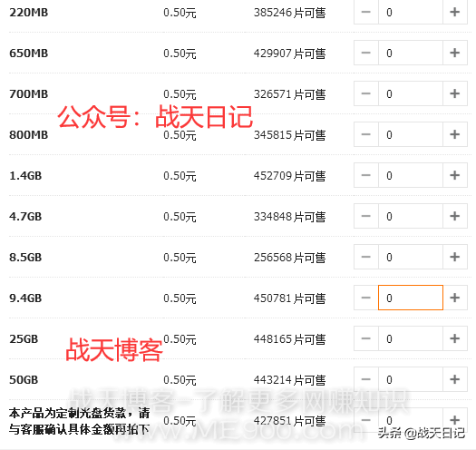Click plus for the 9.4GB row

click(455, 298)
